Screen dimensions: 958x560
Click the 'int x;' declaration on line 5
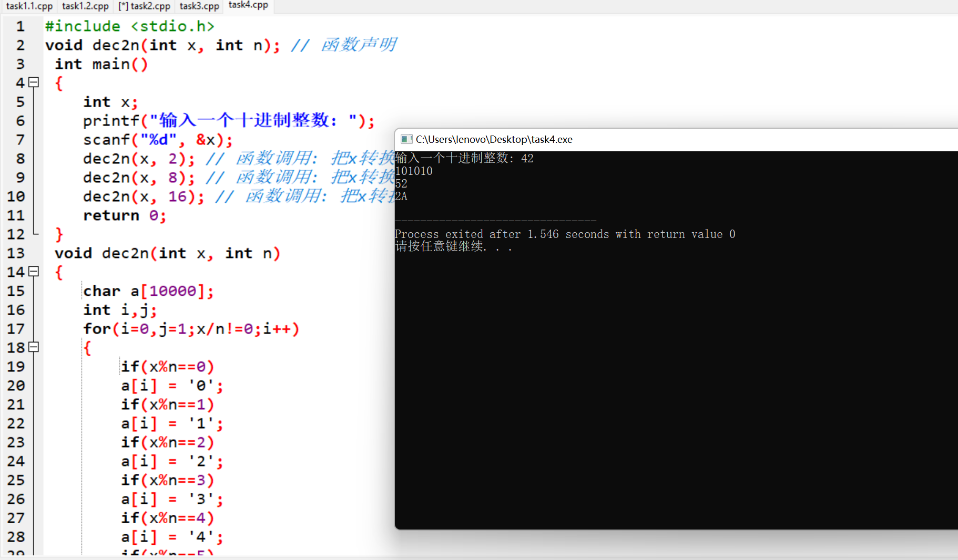tap(110, 102)
